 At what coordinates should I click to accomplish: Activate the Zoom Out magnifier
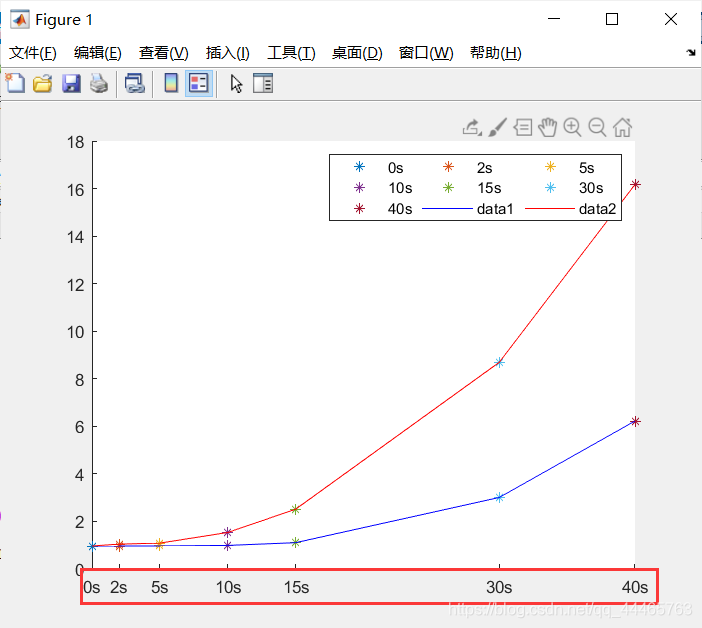pyautogui.click(x=597, y=128)
